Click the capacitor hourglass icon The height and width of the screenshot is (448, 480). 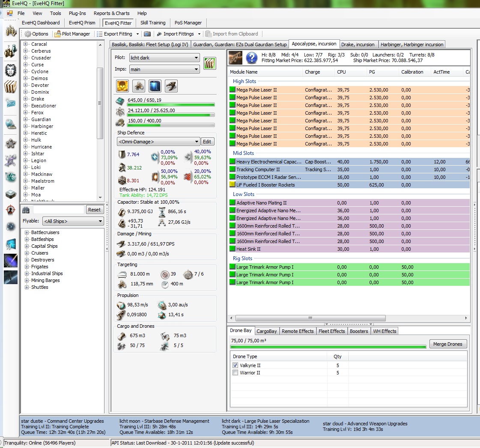pyautogui.click(x=162, y=212)
